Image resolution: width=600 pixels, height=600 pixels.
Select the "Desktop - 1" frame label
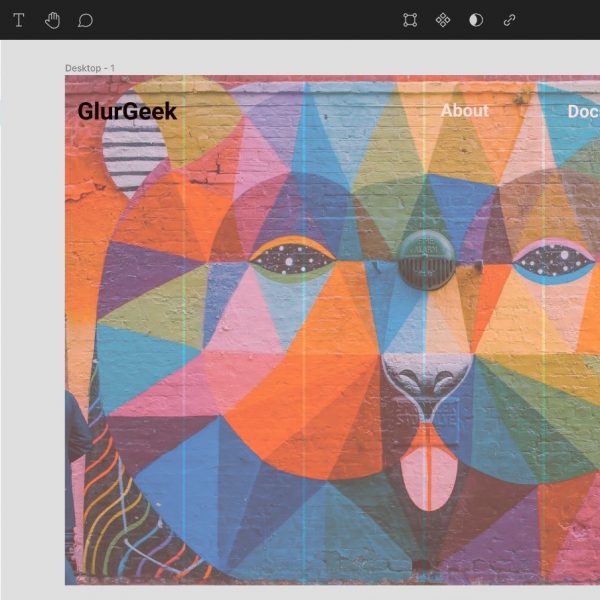point(90,68)
